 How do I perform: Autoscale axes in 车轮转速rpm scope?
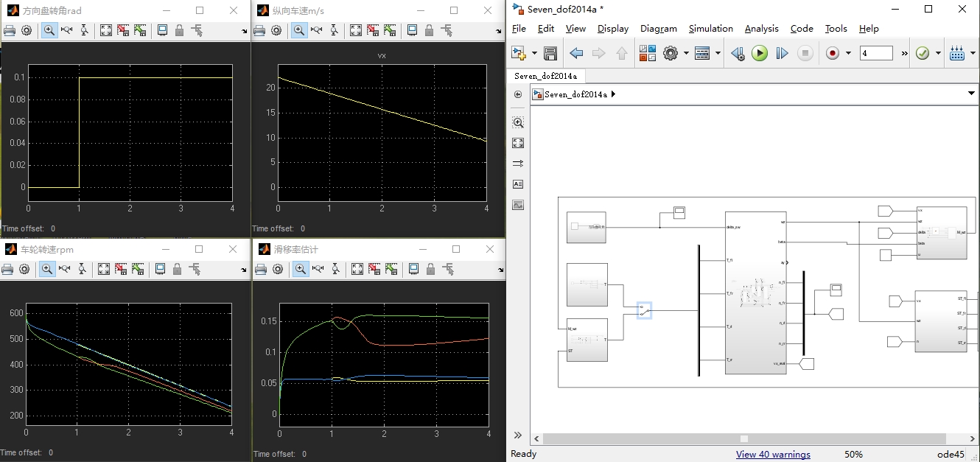[104, 269]
